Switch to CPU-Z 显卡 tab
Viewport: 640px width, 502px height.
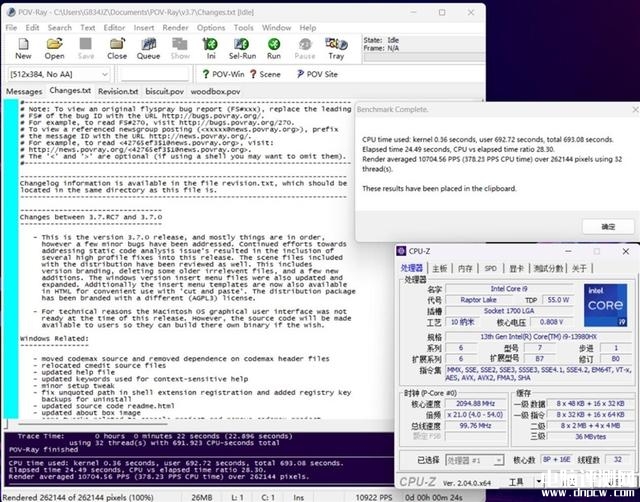(x=516, y=268)
